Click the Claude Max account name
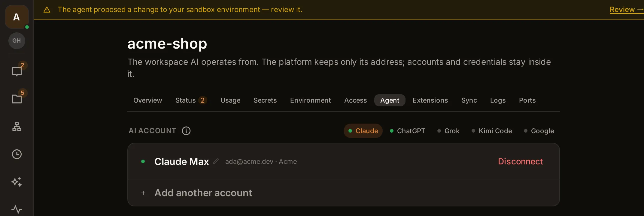644x216 pixels. point(181,161)
